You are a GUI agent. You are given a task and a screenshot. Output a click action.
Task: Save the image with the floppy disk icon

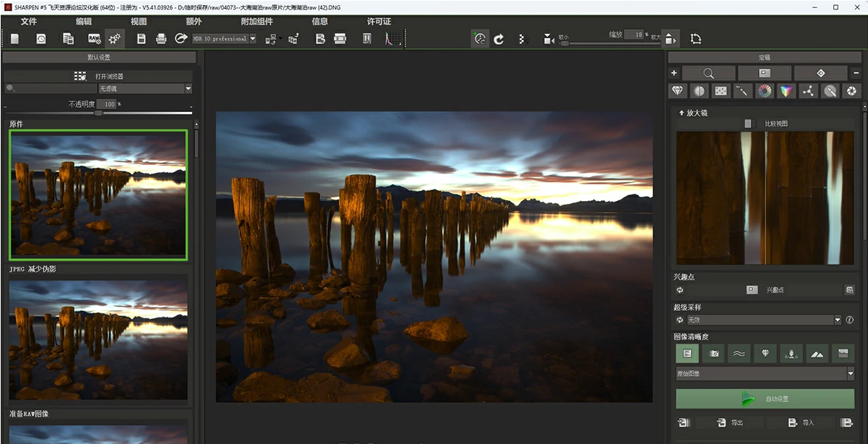click(x=142, y=38)
